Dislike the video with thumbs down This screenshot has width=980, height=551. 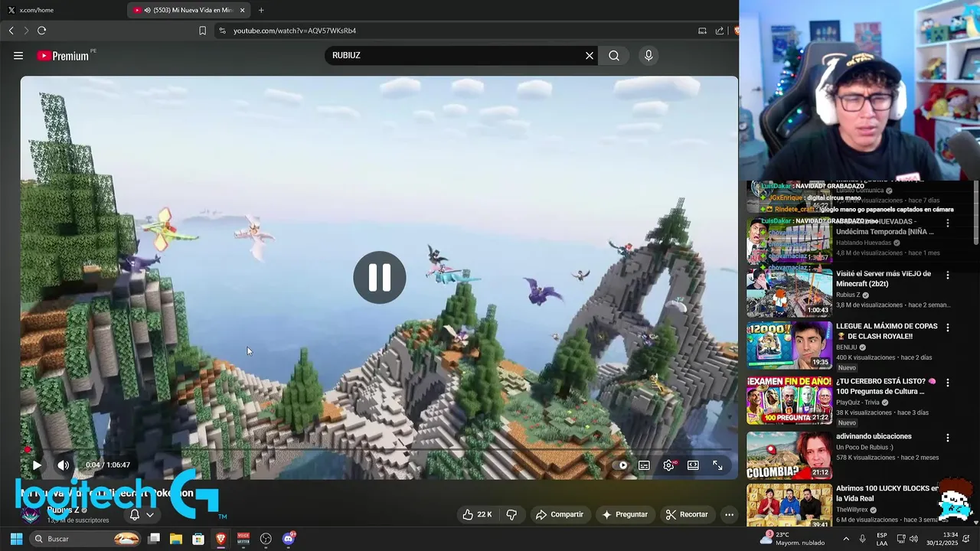pos(511,514)
